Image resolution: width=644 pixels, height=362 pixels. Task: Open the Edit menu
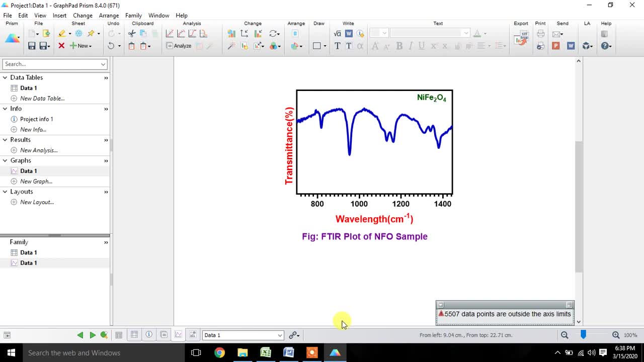pyautogui.click(x=23, y=16)
